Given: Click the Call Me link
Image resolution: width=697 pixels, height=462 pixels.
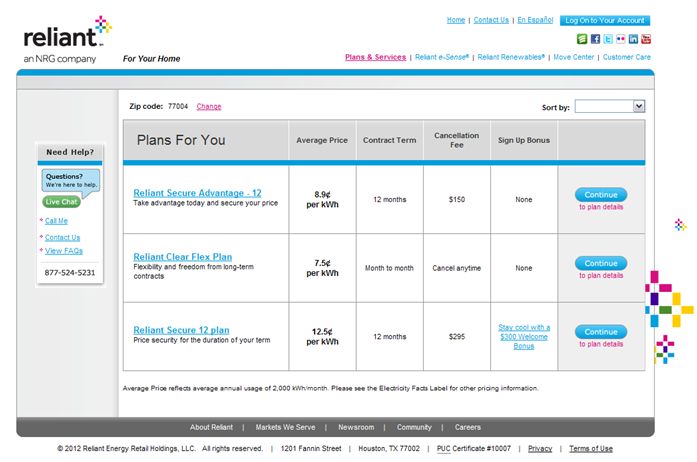Looking at the screenshot, I should (x=56, y=221).
